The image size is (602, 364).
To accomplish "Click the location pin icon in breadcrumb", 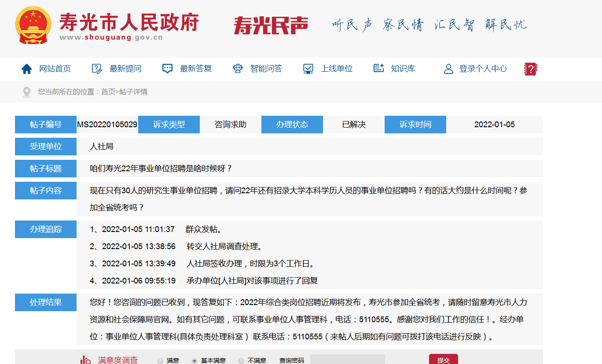I will tap(27, 92).
